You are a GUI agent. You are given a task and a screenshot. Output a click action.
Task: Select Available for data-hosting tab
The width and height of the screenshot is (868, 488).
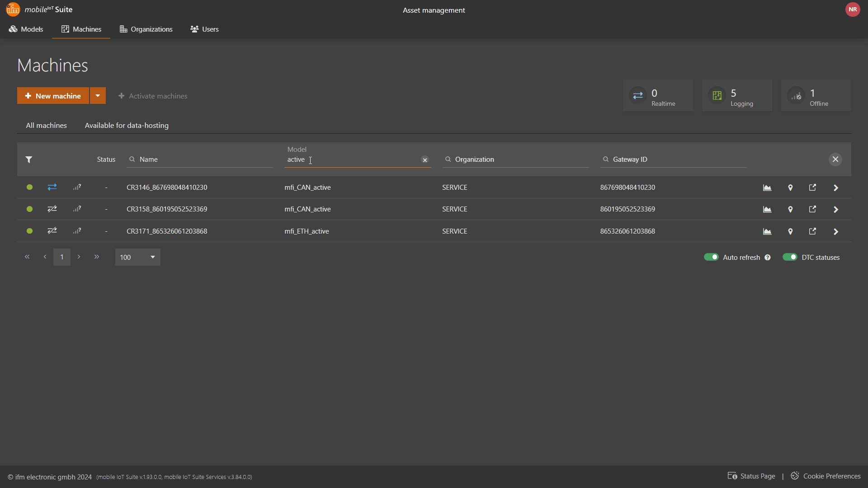(x=127, y=125)
